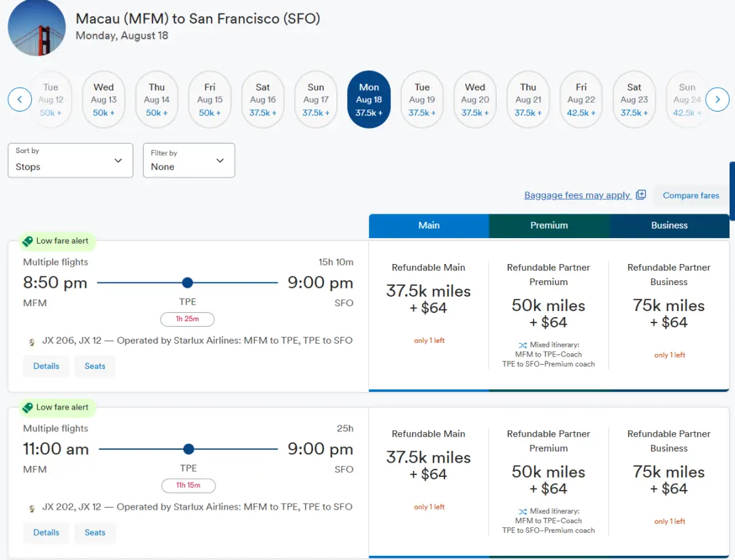
Task: Click the Starlux logo beside JX 206
Action: point(31,342)
